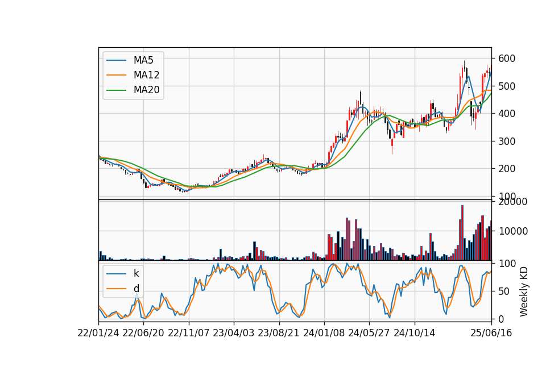The height and width of the screenshot is (392, 546).
Task: Click the 22/01/24 date tick label
Action: [x=98, y=333]
